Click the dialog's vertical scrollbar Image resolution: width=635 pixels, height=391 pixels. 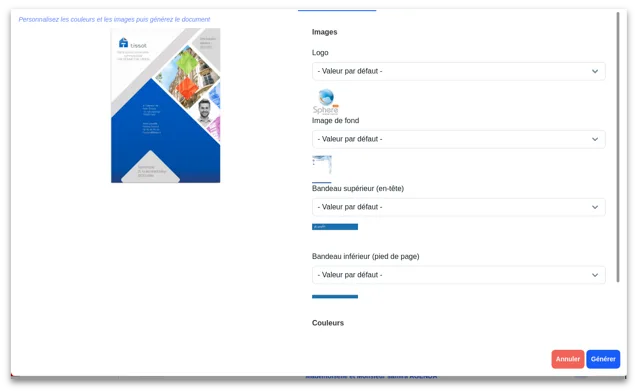click(618, 147)
